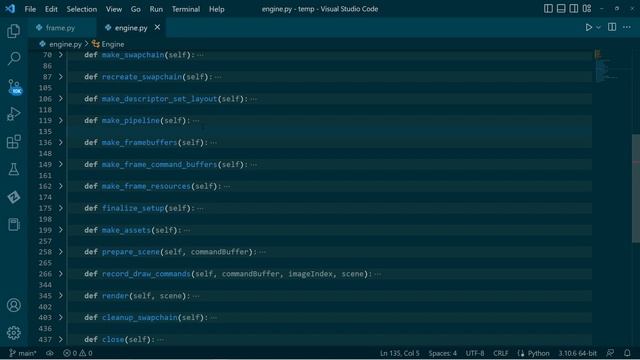Open the Run and Debug view

[x=13, y=114]
